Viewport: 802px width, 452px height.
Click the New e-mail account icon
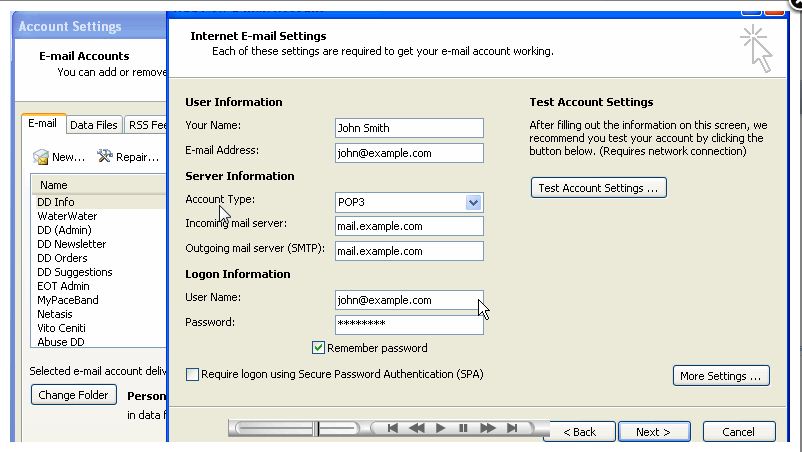tap(40, 157)
